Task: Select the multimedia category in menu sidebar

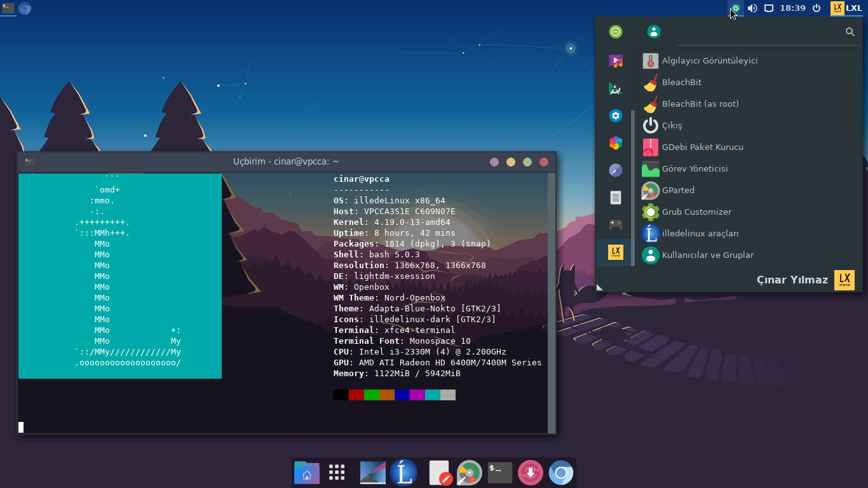Action: point(615,61)
